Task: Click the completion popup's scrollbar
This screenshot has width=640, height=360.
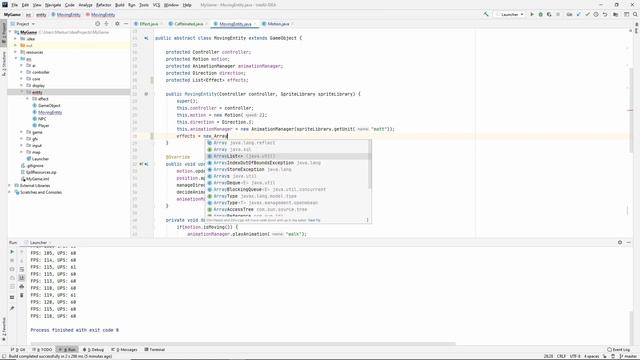Action: click(x=370, y=165)
